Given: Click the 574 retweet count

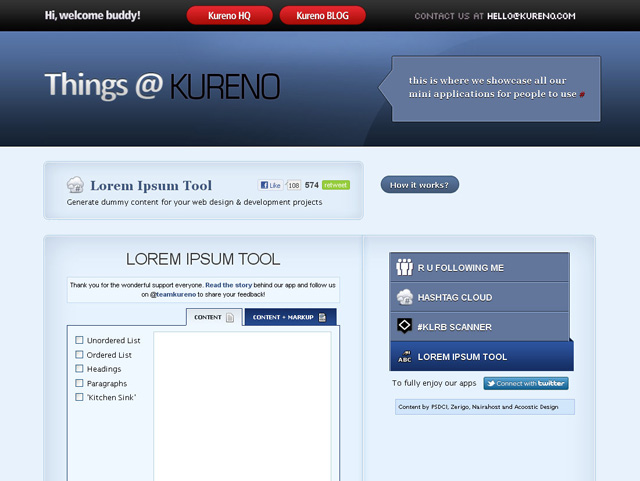Looking at the screenshot, I should 311,185.
